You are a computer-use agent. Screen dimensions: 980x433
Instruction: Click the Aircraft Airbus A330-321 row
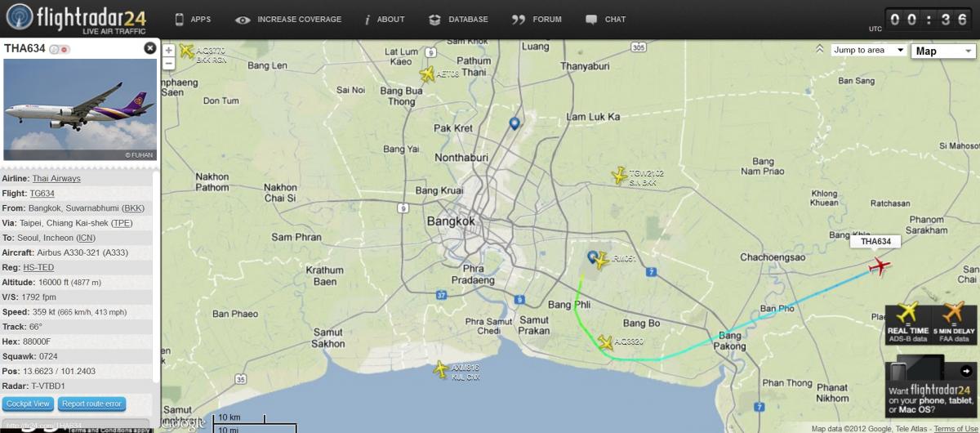pos(78,252)
